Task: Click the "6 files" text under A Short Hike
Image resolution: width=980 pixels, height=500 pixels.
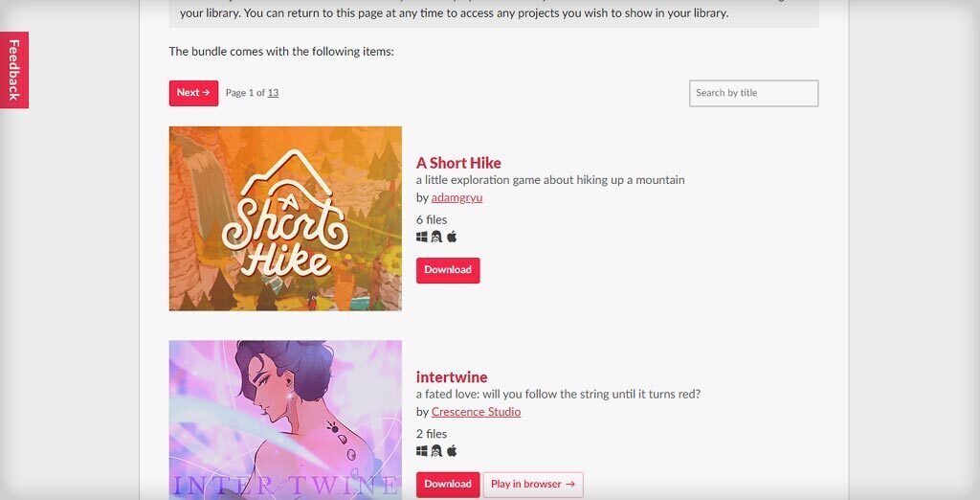Action: (432, 219)
